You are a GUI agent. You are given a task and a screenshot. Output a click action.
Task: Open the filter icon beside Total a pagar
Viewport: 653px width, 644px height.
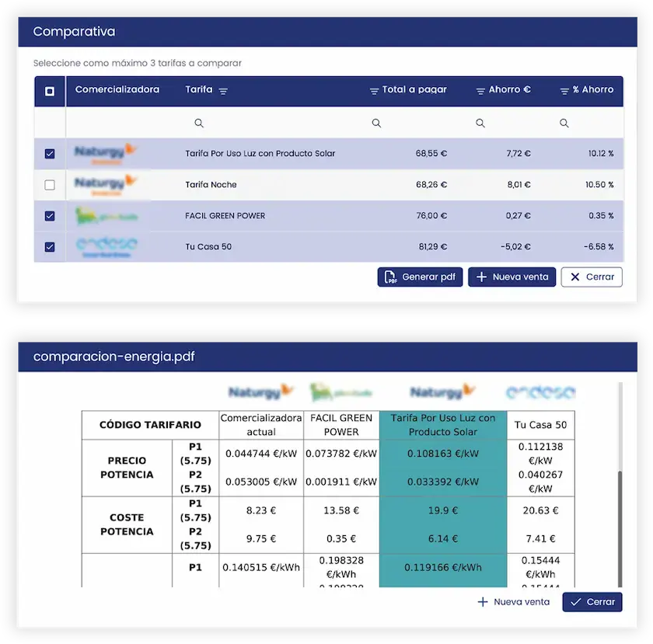pos(374,91)
